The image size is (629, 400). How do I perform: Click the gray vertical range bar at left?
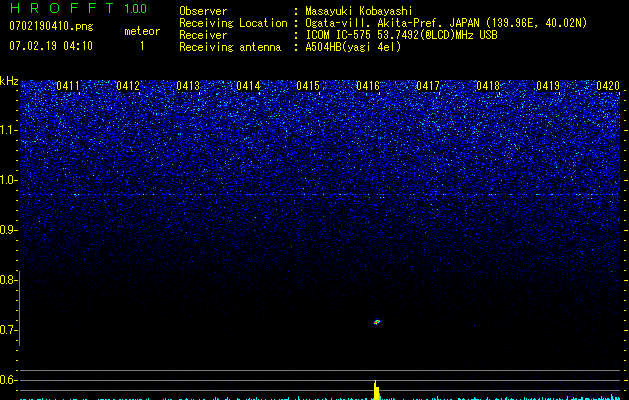(20, 308)
